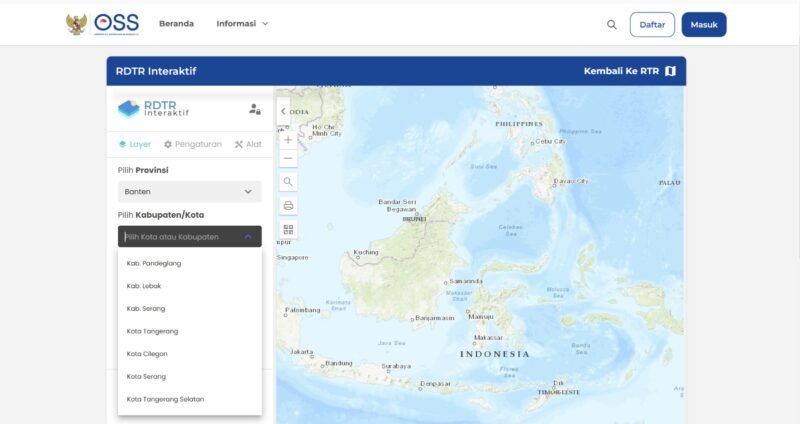Focus the Pilih Kota atau Kabupaten field
Image resolution: width=800 pixels, height=424 pixels.
pos(190,237)
